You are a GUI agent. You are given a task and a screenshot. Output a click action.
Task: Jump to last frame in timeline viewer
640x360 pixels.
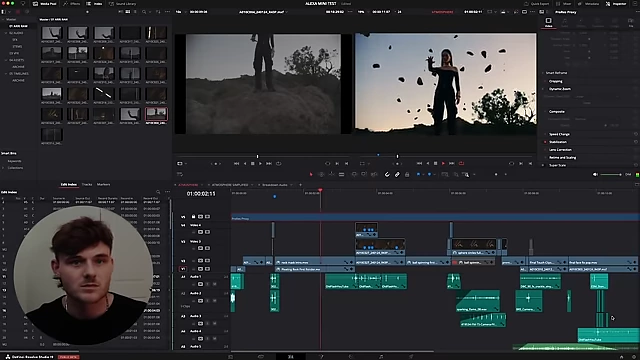(451, 164)
